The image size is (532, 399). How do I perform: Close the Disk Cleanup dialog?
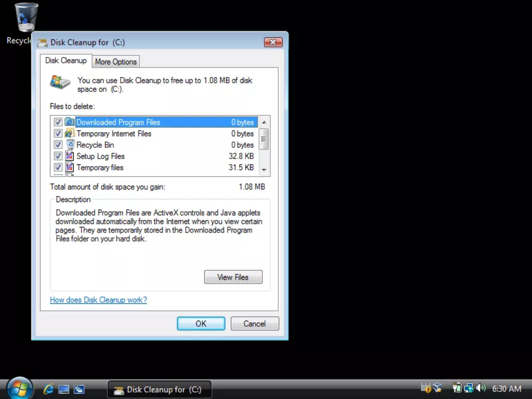pyautogui.click(x=273, y=42)
